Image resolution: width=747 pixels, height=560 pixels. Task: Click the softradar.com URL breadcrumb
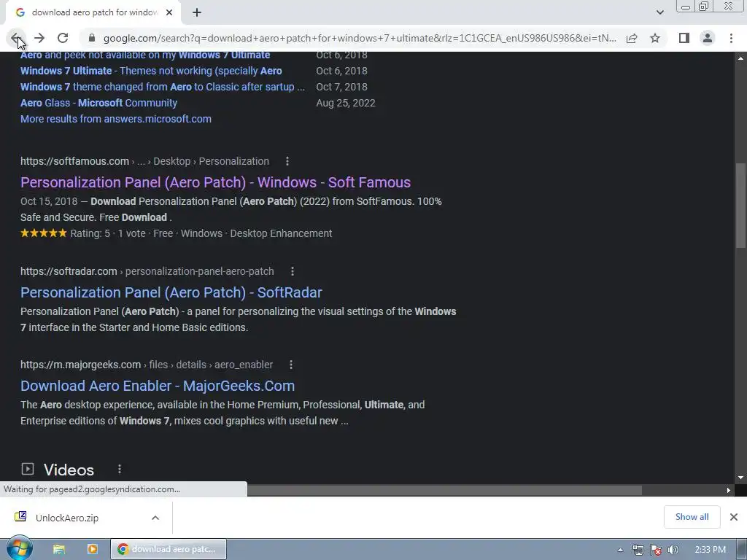[x=147, y=271]
